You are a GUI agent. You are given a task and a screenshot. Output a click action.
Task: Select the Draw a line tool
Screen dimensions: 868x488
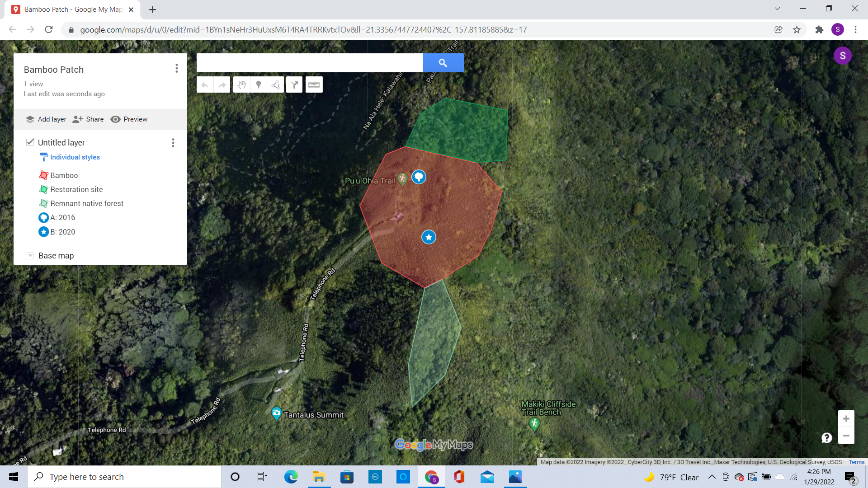coord(275,85)
